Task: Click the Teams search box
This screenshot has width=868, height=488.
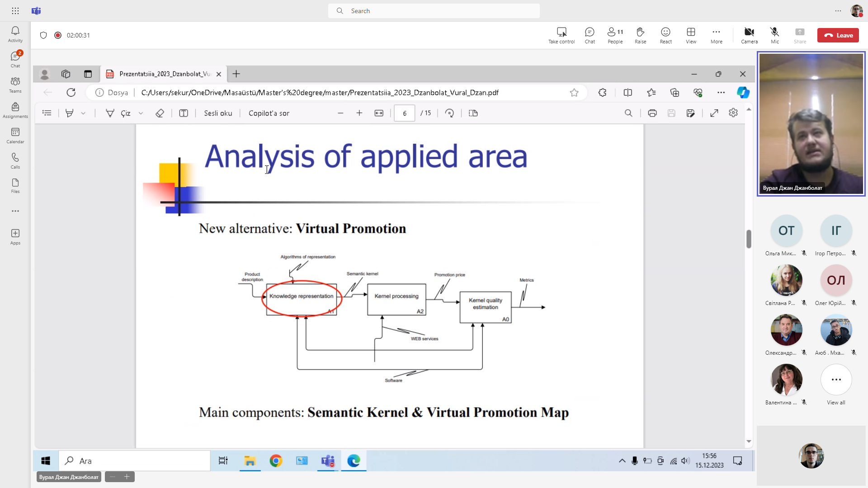Action: [x=434, y=11]
